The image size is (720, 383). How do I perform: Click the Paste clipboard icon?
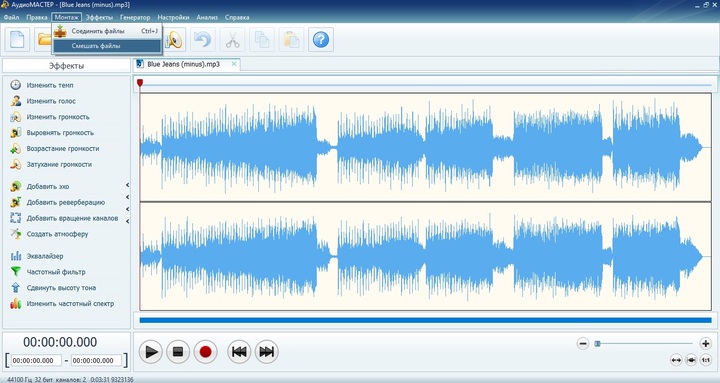coord(291,40)
